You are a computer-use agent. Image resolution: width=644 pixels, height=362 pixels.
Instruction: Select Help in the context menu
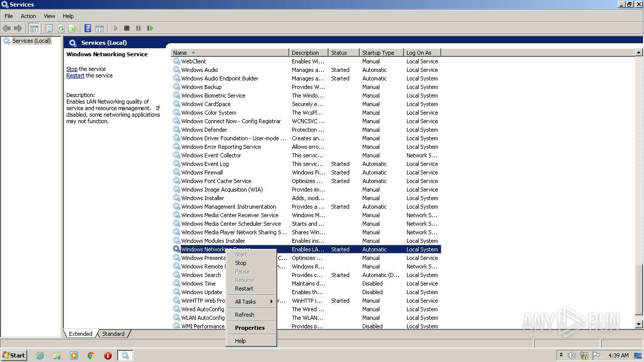(x=251, y=341)
